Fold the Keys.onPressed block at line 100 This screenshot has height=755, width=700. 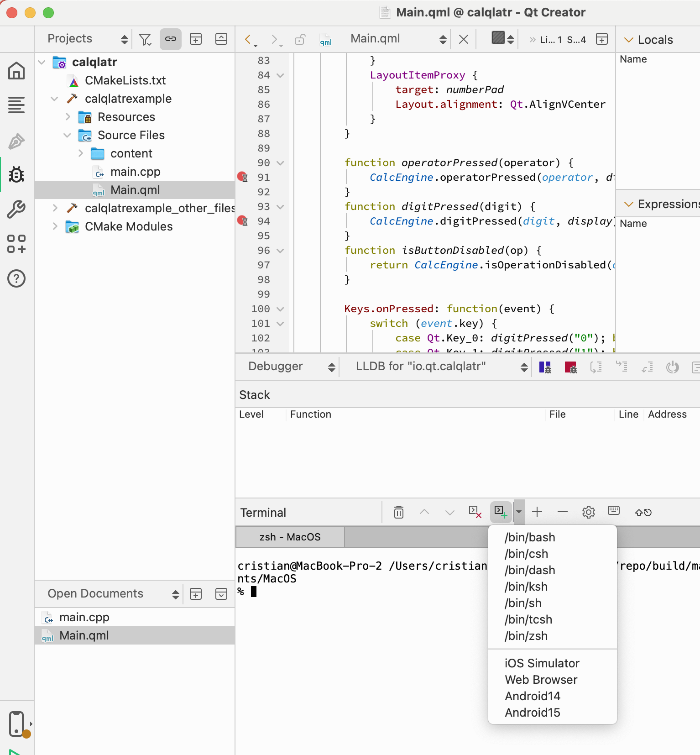pos(281,309)
